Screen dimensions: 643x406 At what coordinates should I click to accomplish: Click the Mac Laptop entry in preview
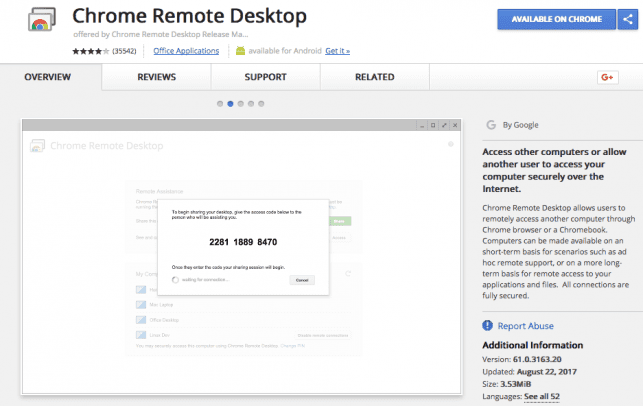[161, 305]
